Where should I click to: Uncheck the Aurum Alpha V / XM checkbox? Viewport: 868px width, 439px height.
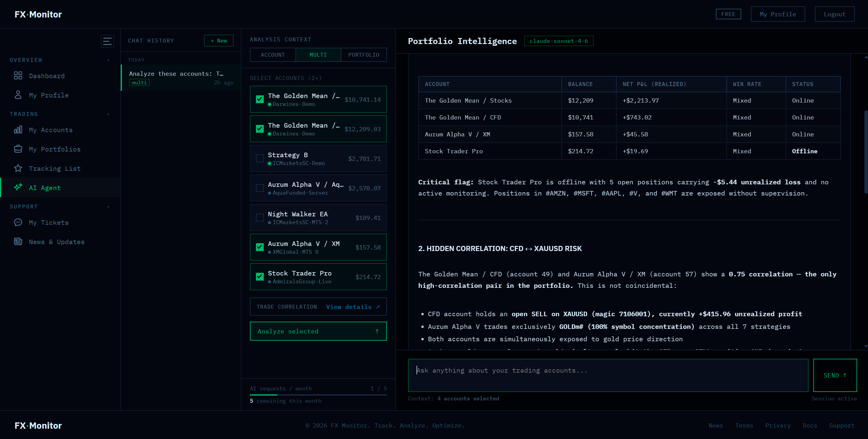click(x=260, y=247)
